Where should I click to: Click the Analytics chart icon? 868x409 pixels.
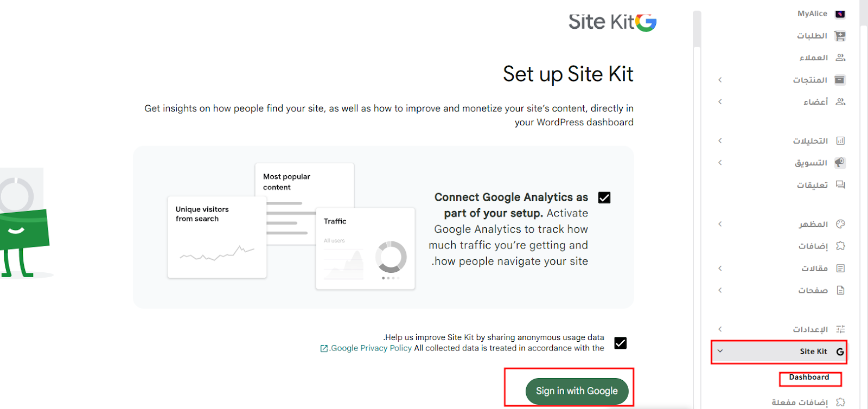coord(840,141)
